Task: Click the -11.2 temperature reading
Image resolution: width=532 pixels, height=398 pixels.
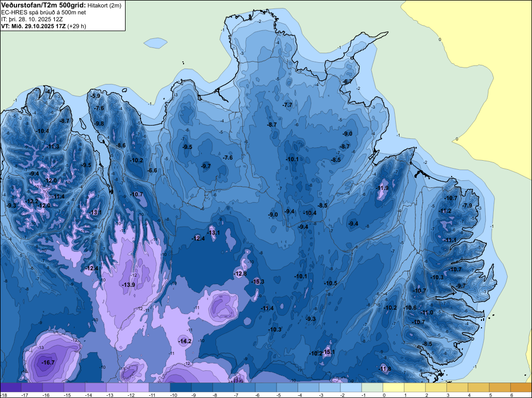Action: point(445,211)
